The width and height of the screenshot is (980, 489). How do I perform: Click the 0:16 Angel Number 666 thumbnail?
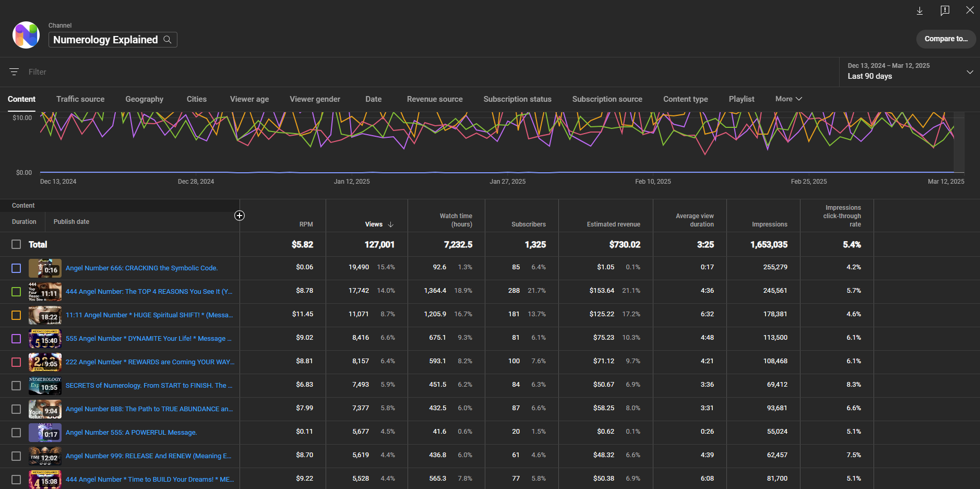tap(45, 268)
